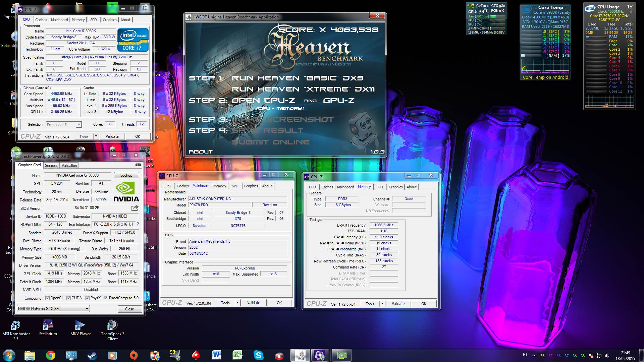Open Microsoft Word from the taskbar
Image resolution: width=644 pixels, height=362 pixels.
point(217,355)
